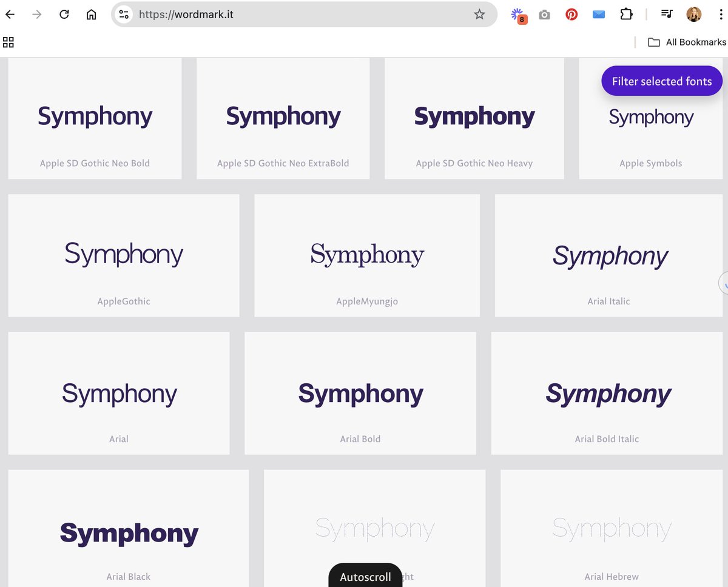
Task: View site information icon in address bar
Action: pos(124,15)
